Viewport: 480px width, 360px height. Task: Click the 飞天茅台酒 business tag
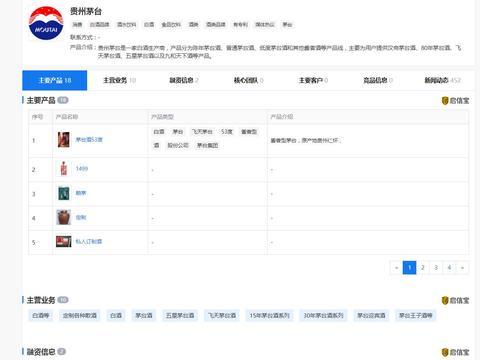(x=222, y=315)
